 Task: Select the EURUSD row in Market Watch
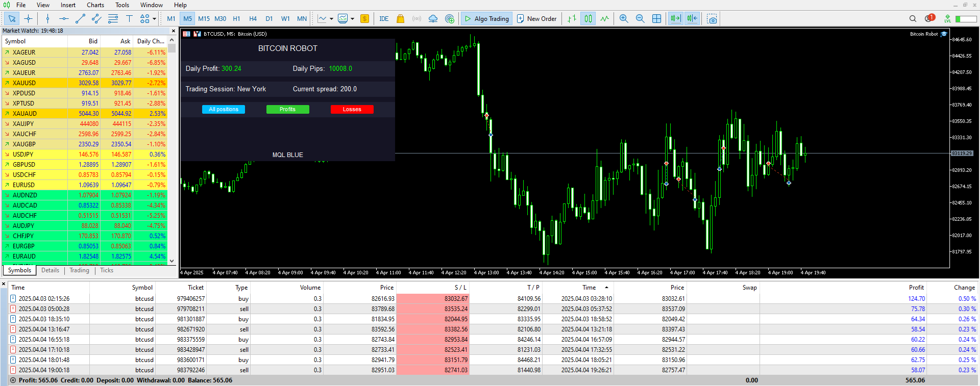click(85, 185)
